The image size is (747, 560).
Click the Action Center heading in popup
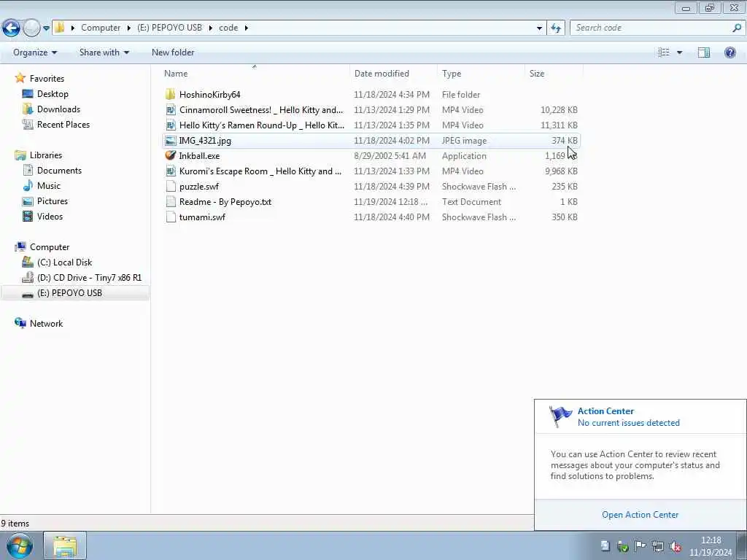605,411
